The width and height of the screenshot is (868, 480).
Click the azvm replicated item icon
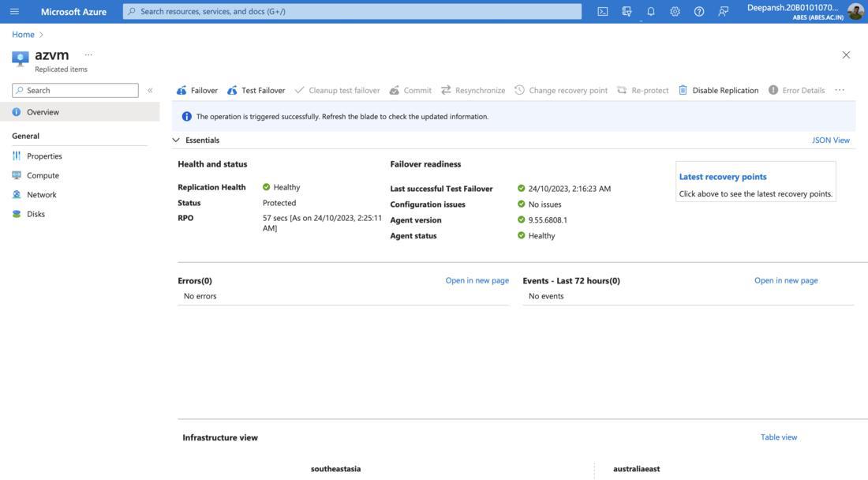tap(20, 58)
